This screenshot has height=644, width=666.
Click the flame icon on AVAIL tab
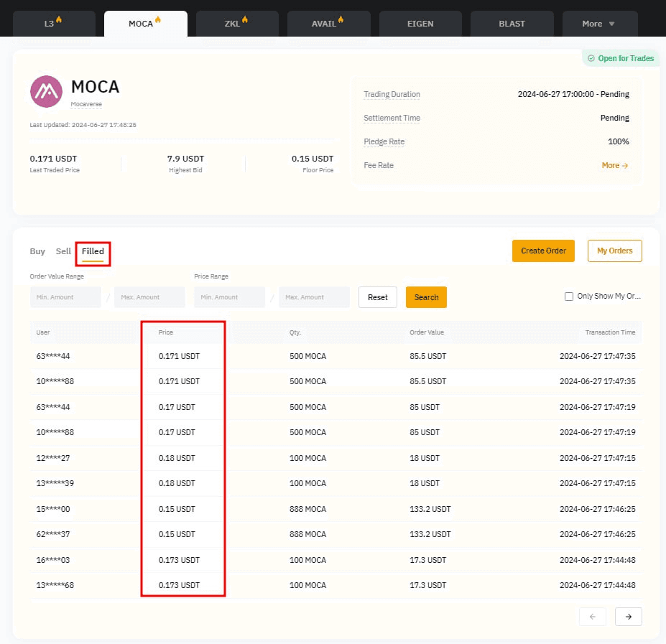(x=341, y=19)
